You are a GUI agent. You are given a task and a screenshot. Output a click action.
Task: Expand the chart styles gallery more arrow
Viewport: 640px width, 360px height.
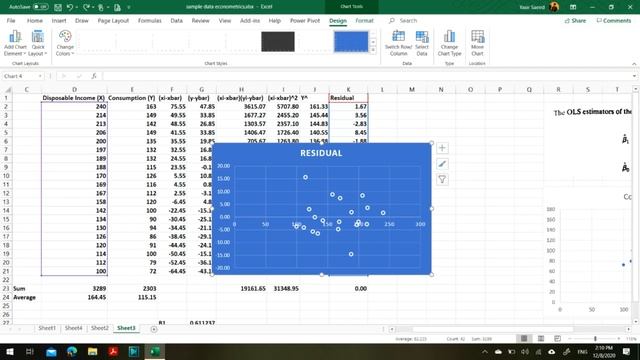373,50
